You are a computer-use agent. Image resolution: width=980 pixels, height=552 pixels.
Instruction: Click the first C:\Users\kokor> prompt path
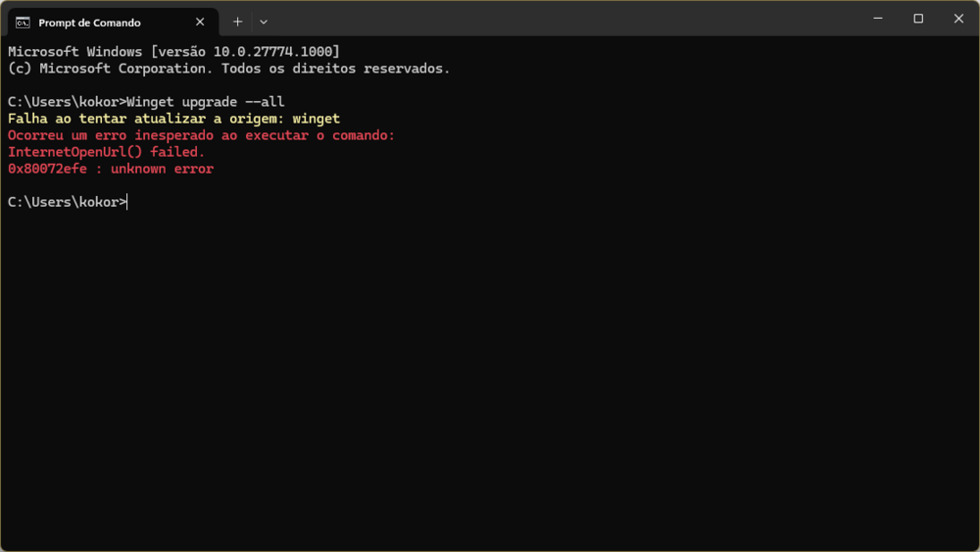(x=66, y=102)
